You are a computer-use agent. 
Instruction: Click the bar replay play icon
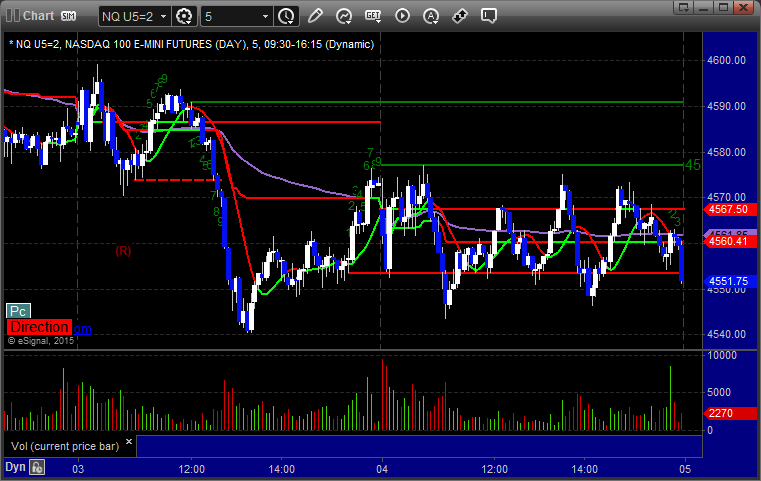click(402, 16)
